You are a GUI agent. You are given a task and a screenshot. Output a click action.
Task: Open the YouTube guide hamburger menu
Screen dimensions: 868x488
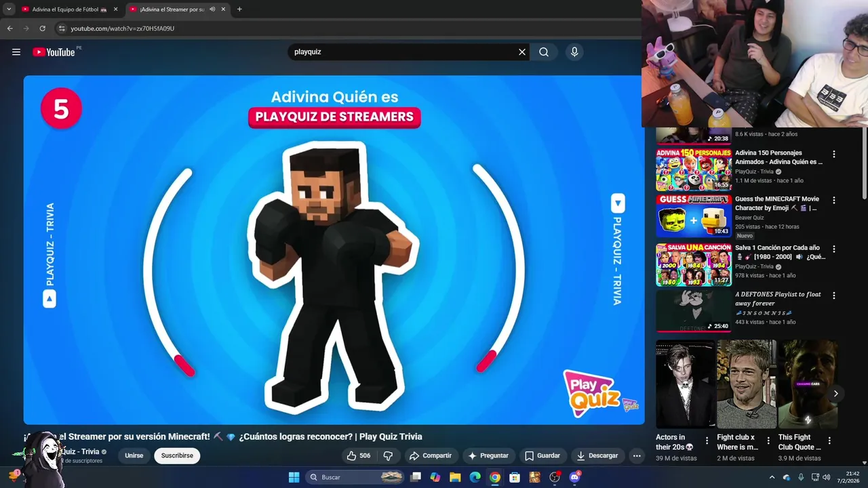pos(16,52)
